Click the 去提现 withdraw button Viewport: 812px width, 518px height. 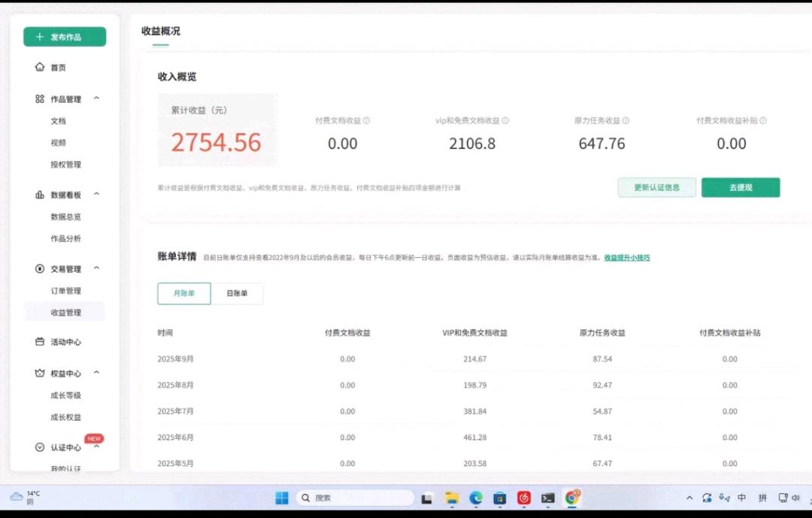pyautogui.click(x=740, y=186)
